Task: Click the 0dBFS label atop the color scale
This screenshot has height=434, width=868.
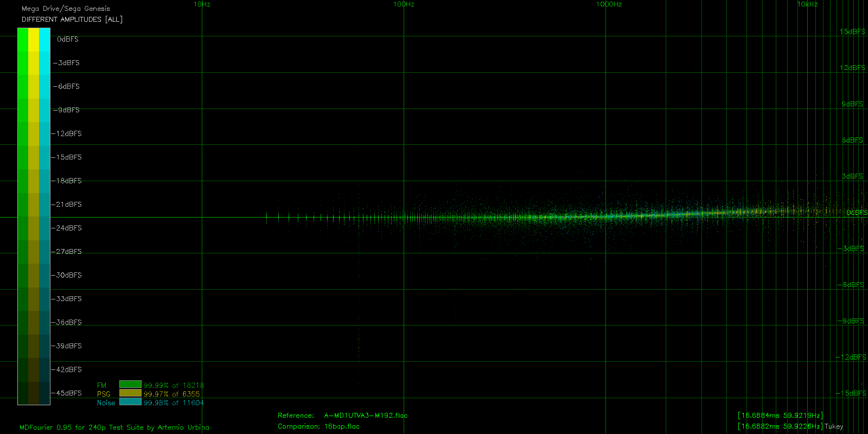Action: click(68, 40)
